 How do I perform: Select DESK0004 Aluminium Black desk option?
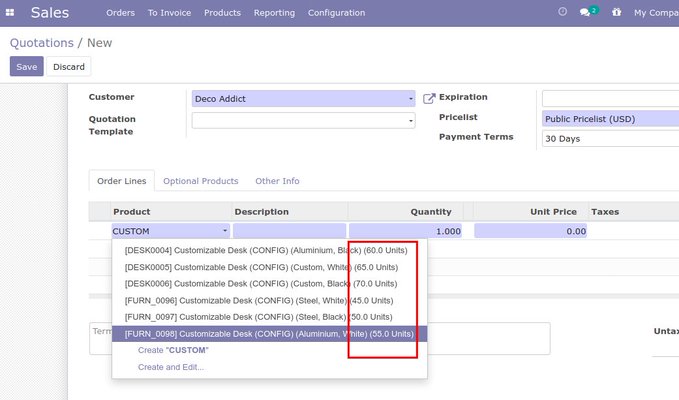(269, 250)
